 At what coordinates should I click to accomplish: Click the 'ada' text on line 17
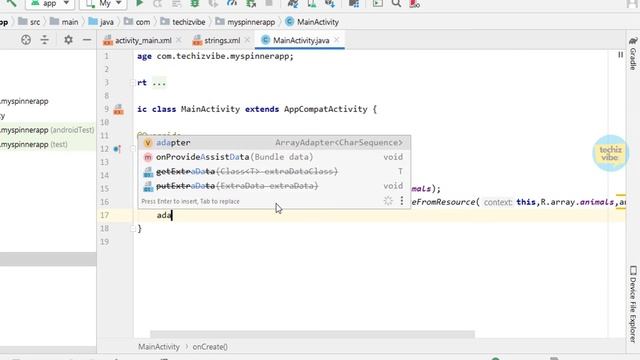click(x=164, y=215)
